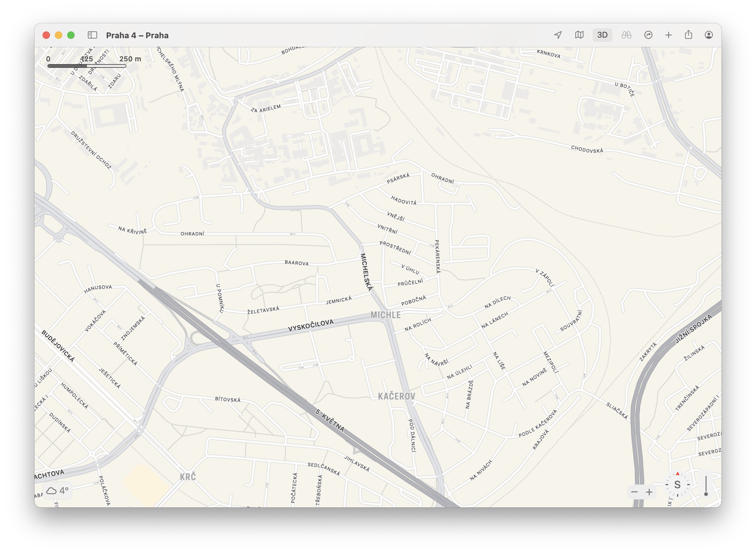
Task: Open the directions route icon
Action: pos(648,35)
